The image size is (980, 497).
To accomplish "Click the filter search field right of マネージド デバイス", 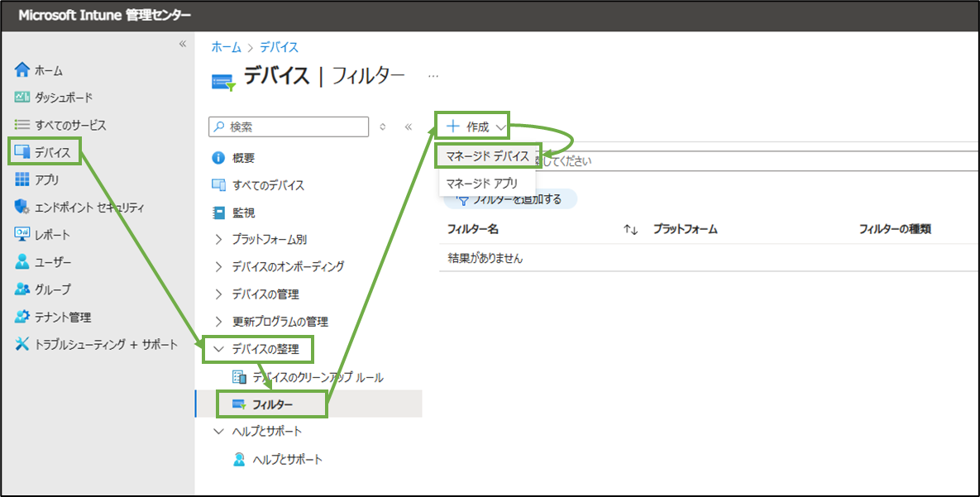I will [x=758, y=160].
